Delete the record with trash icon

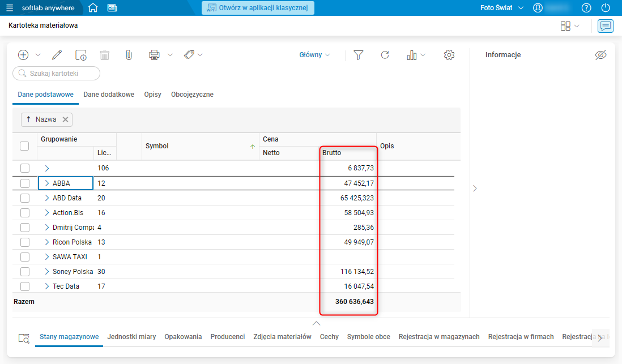pyautogui.click(x=105, y=55)
